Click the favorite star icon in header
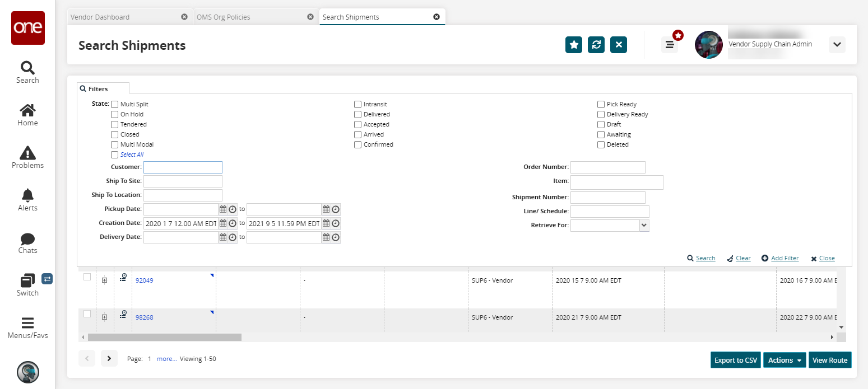 (574, 45)
